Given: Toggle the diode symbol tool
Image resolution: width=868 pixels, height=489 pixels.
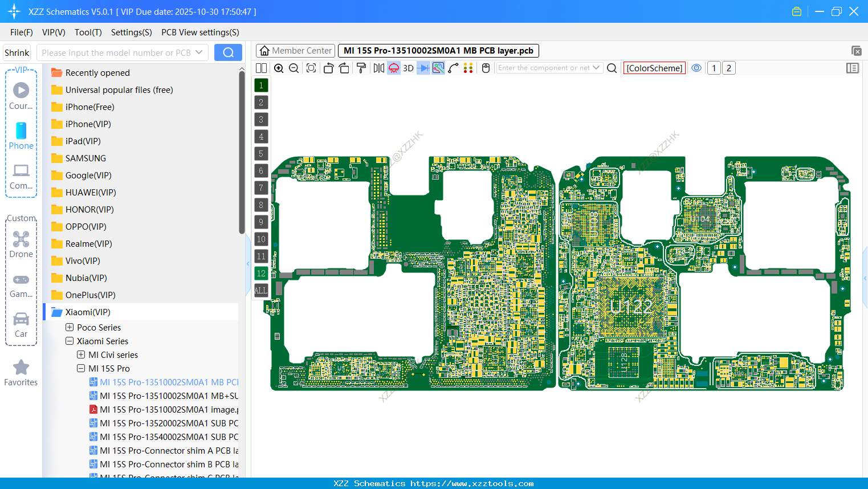Looking at the screenshot, I should [x=423, y=68].
